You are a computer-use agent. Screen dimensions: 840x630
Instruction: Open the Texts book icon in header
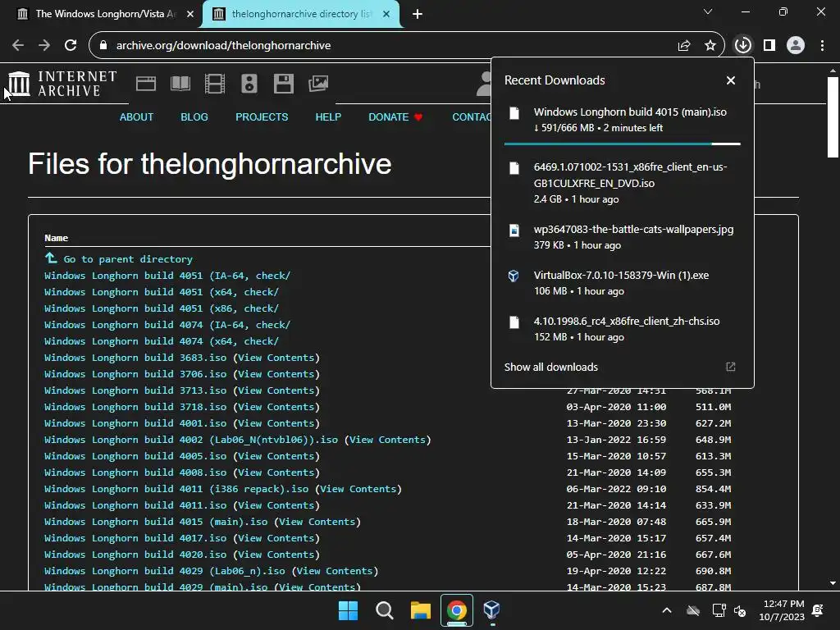coord(180,84)
